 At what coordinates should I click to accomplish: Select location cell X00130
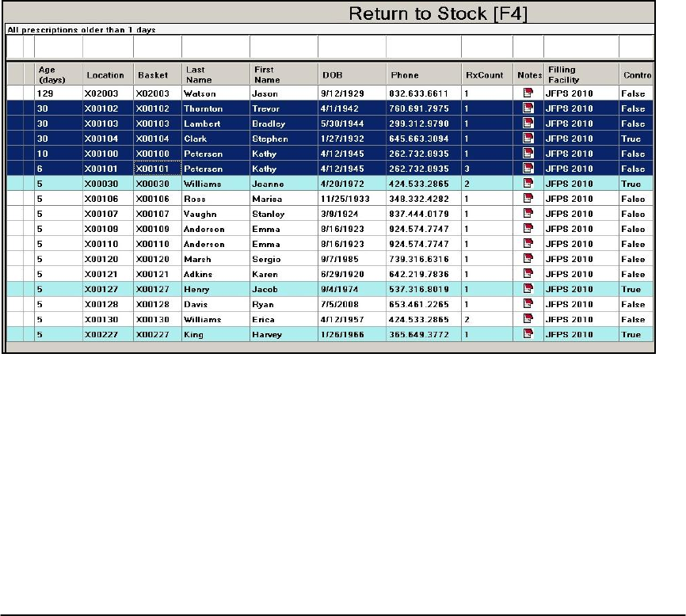click(108, 319)
